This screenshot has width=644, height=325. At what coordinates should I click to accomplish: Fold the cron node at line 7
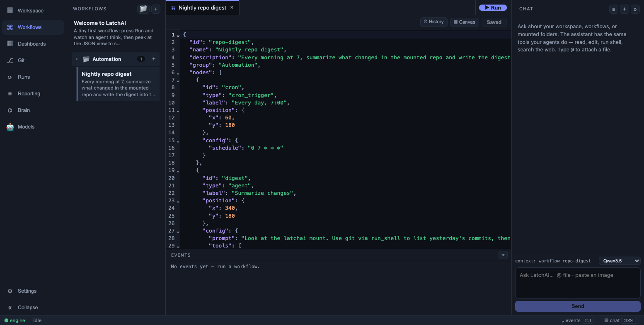(178, 80)
